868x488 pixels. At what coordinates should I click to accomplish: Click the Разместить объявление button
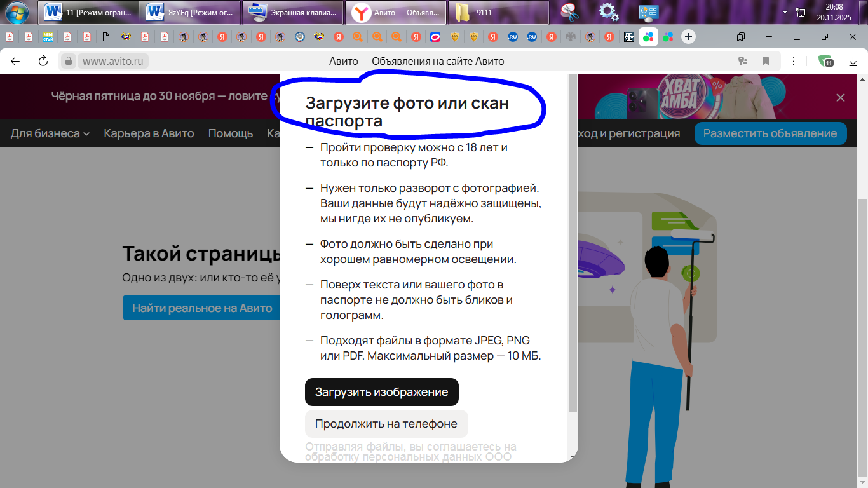coord(770,133)
